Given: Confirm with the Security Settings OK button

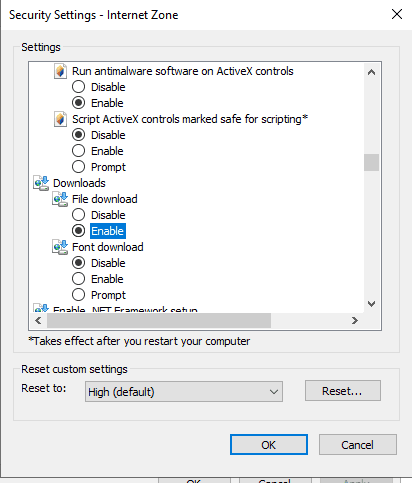Looking at the screenshot, I should [x=269, y=445].
